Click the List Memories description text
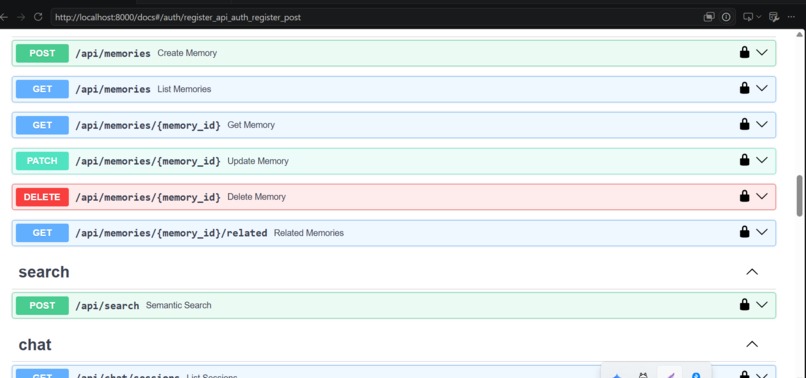 [184, 89]
